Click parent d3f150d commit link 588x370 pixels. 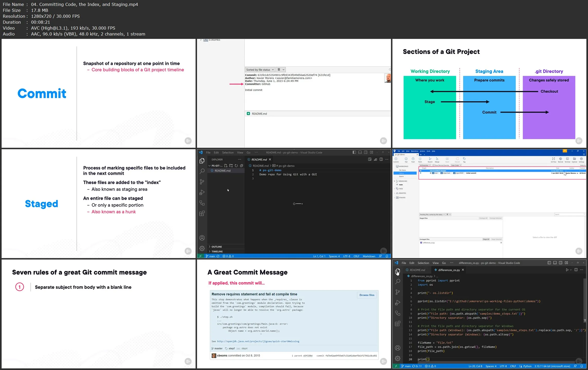pyautogui.click(x=308, y=356)
